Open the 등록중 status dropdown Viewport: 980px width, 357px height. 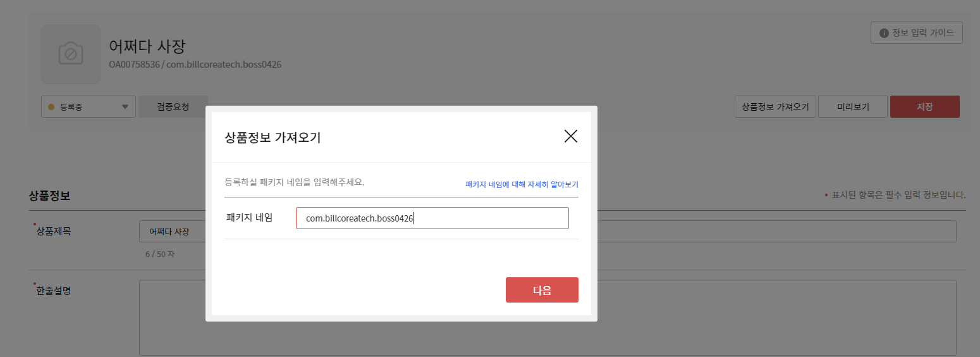coord(89,107)
